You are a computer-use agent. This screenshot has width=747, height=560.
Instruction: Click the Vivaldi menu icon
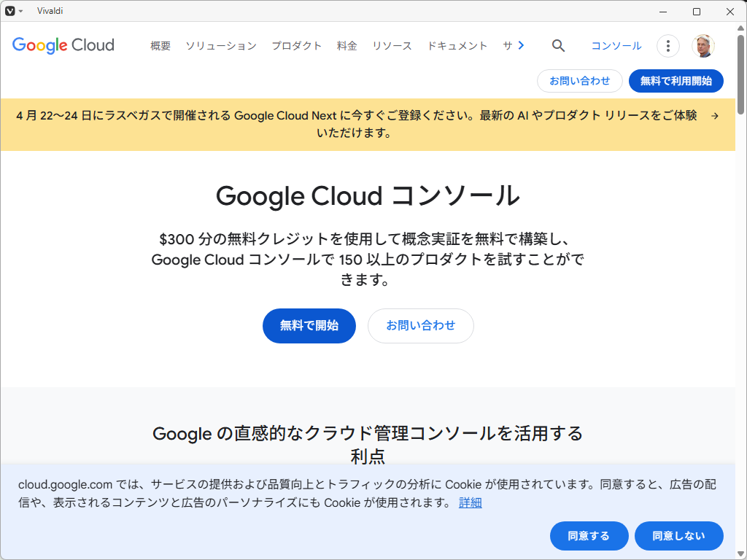[x=10, y=11]
